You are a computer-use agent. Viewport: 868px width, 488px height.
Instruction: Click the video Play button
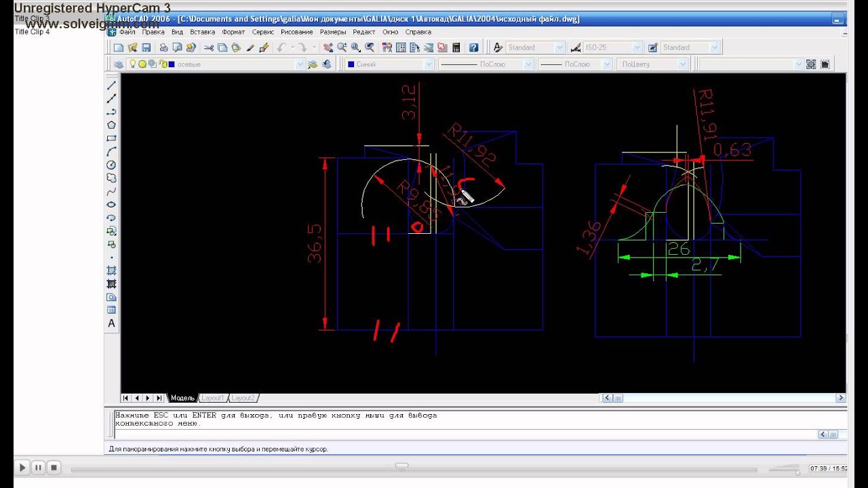22,468
